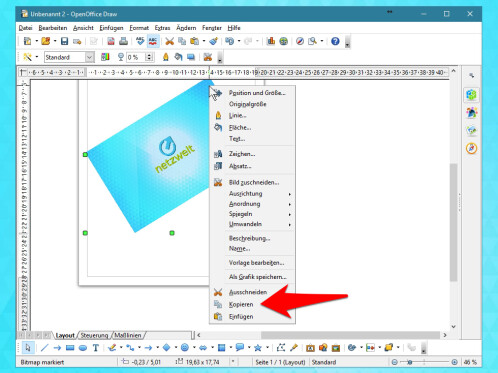The width and height of the screenshot is (498, 373).
Task: Click the New document icon
Action: (x=27, y=41)
